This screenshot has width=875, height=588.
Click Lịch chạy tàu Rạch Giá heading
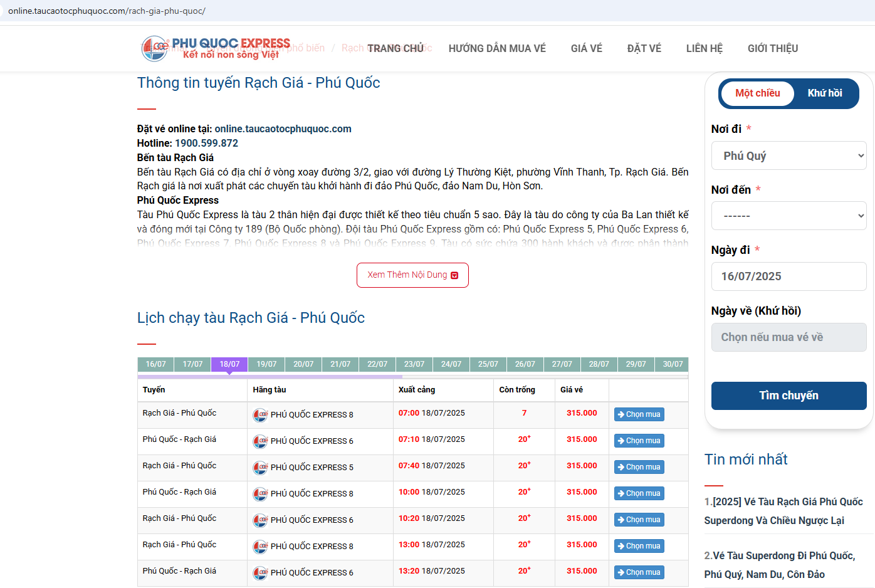251,318
